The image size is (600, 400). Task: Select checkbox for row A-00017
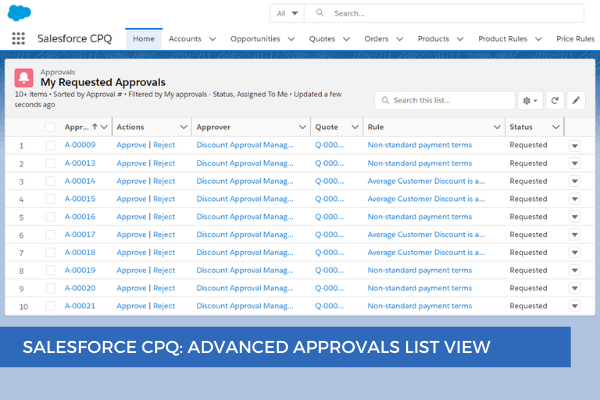pyautogui.click(x=50, y=235)
